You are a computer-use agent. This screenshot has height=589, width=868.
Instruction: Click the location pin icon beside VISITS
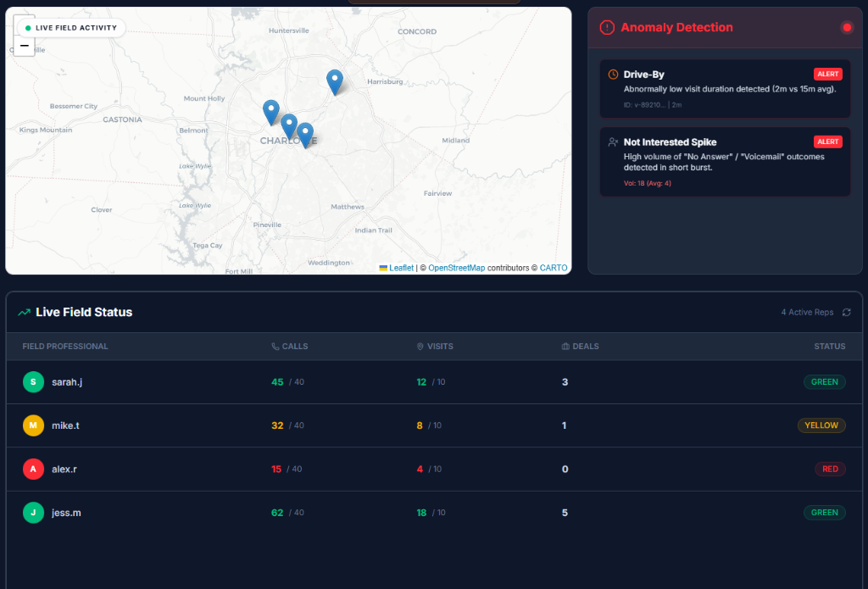point(420,346)
